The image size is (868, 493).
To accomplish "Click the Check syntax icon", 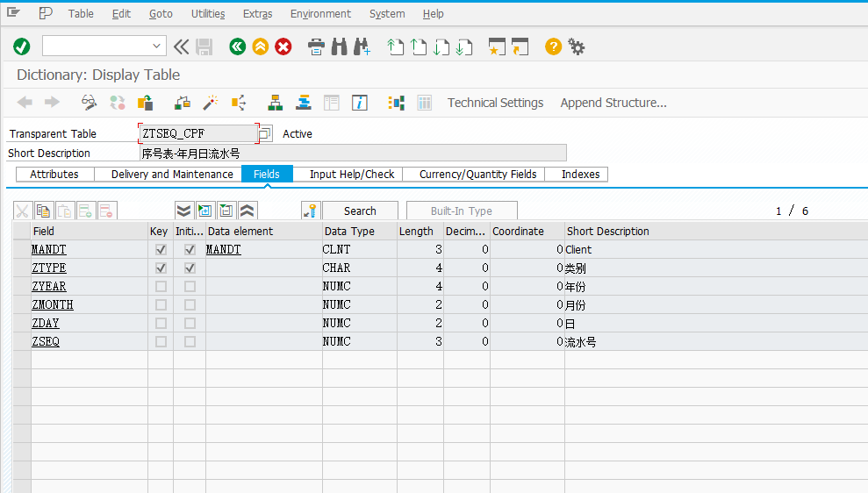I will (x=183, y=103).
